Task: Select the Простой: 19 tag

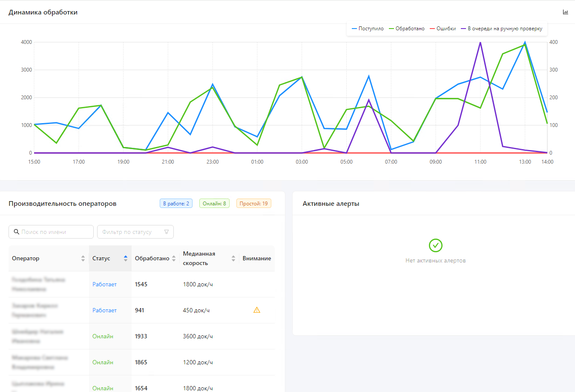Action: tap(254, 204)
